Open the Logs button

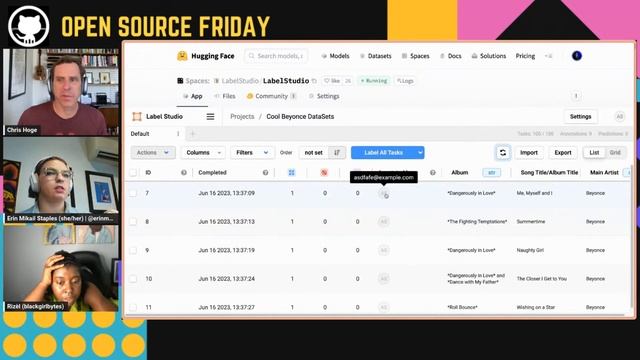click(x=405, y=81)
